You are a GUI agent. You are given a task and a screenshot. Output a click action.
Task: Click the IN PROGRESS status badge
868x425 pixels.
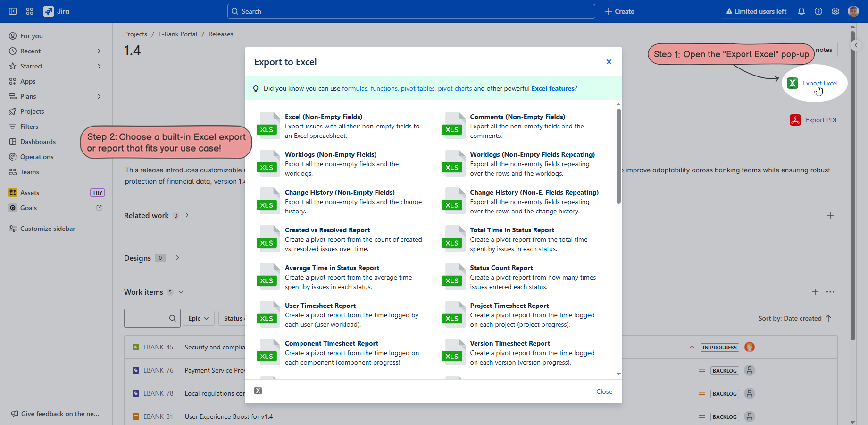720,348
